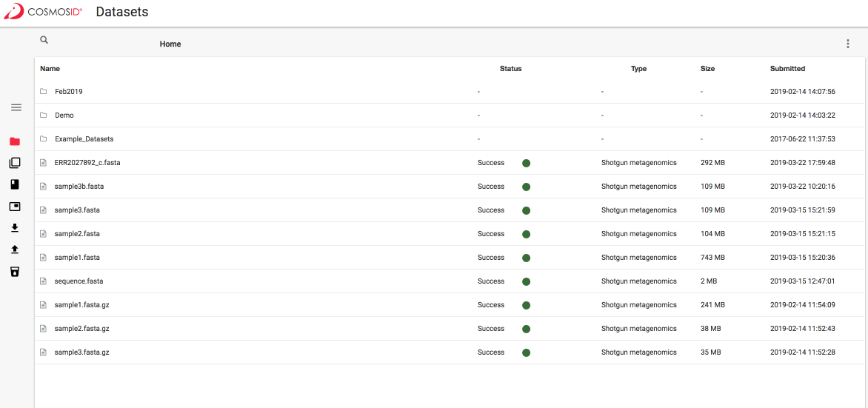This screenshot has width=868, height=408.
Task: Open sample3b.fasta dataset
Action: click(x=79, y=187)
